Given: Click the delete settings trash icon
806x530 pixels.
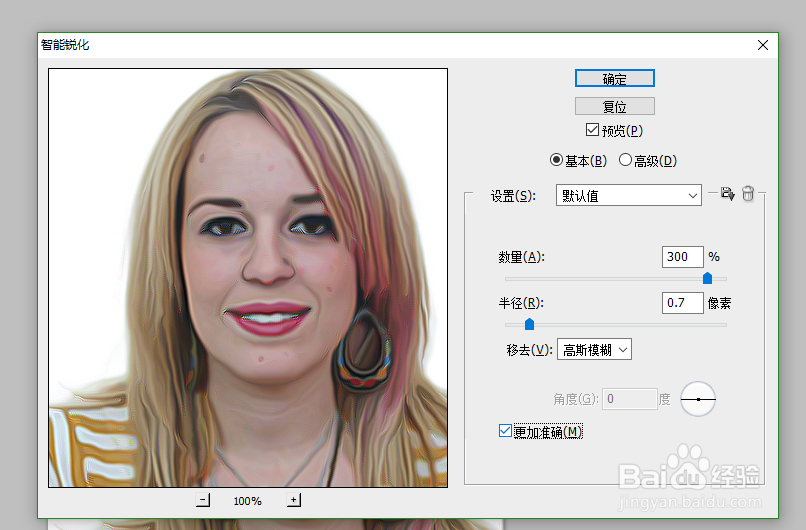Looking at the screenshot, I should pos(748,194).
